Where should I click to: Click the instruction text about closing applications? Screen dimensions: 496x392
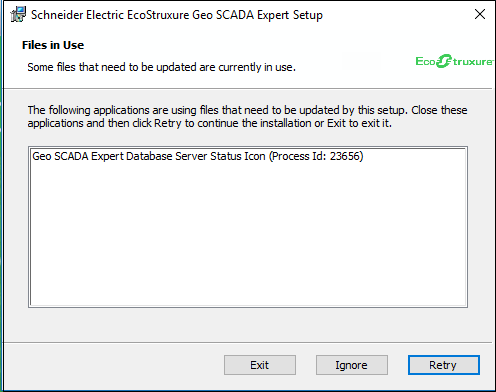pyautogui.click(x=247, y=117)
